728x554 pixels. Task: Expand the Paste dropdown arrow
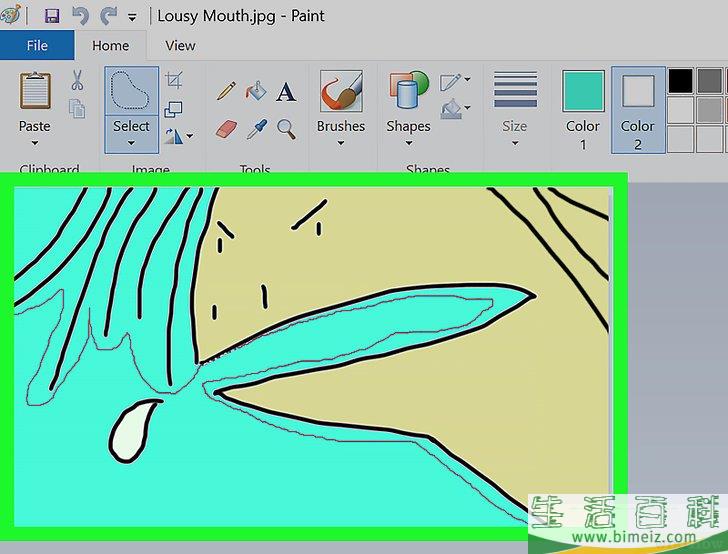tap(35, 143)
